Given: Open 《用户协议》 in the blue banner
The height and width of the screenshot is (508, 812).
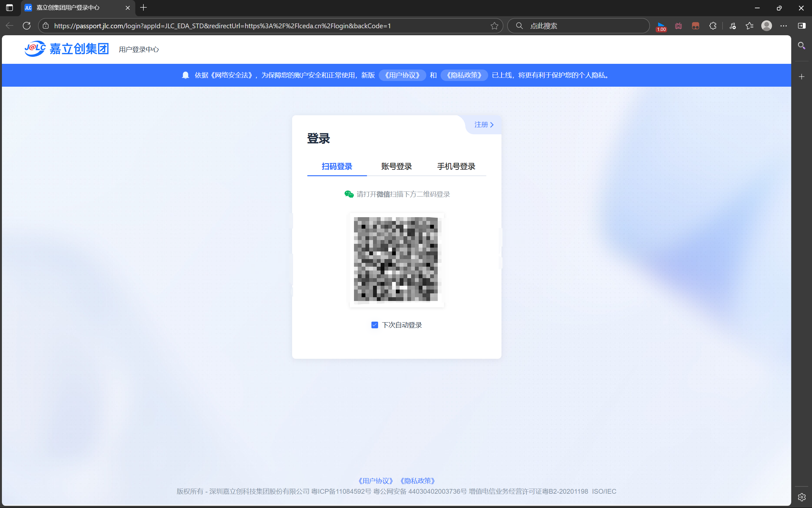Looking at the screenshot, I should tap(402, 75).
